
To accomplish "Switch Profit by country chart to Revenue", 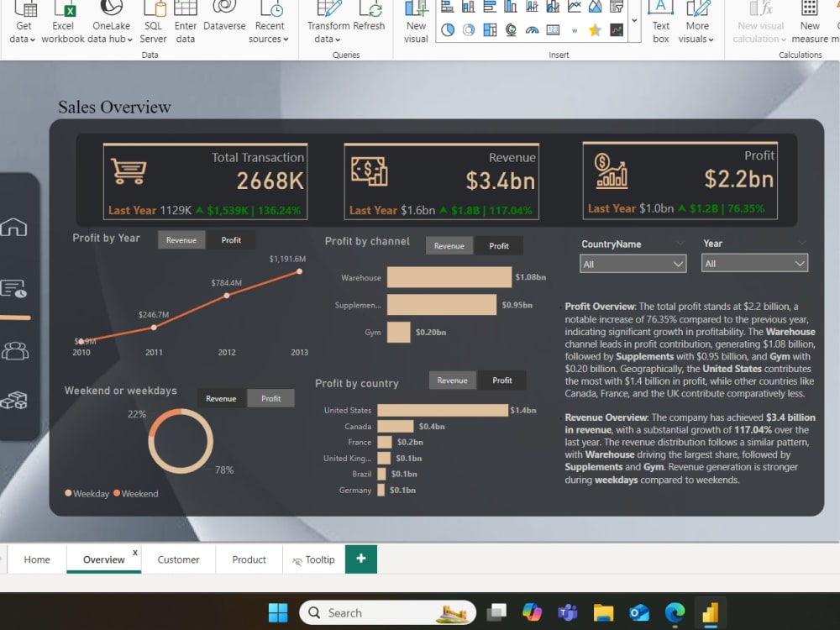I will click(452, 380).
